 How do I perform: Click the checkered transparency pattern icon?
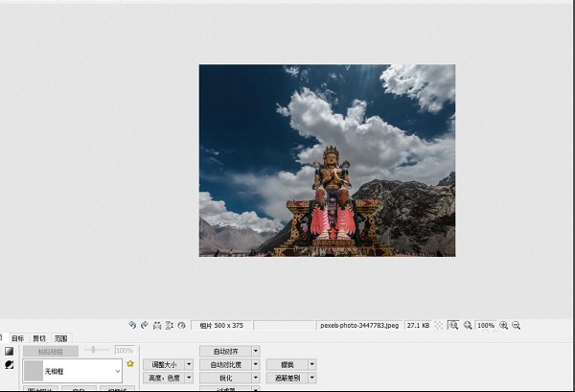point(439,325)
